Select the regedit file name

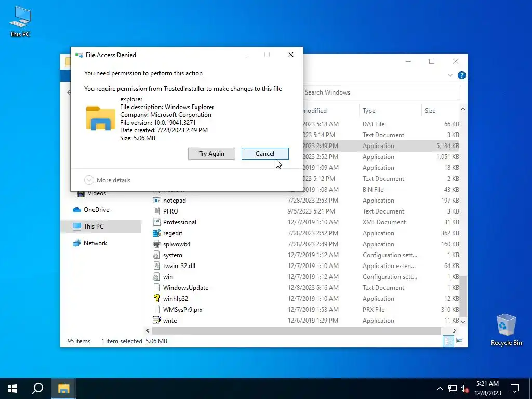pos(172,233)
